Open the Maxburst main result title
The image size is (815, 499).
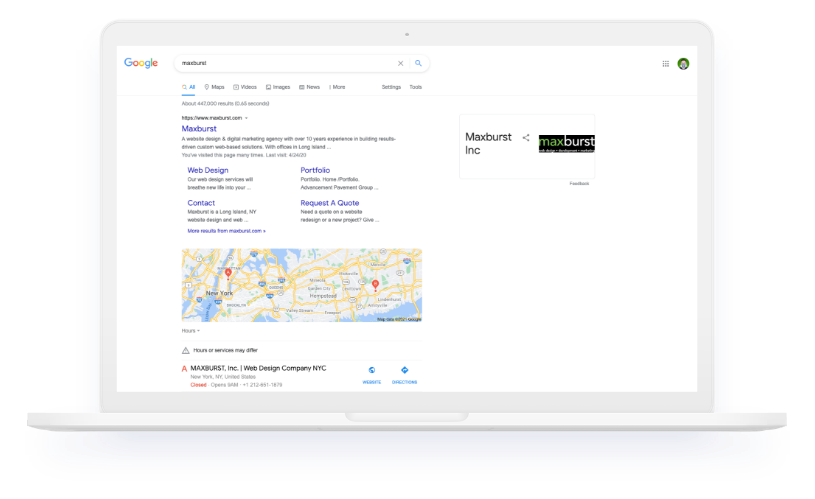coord(199,129)
